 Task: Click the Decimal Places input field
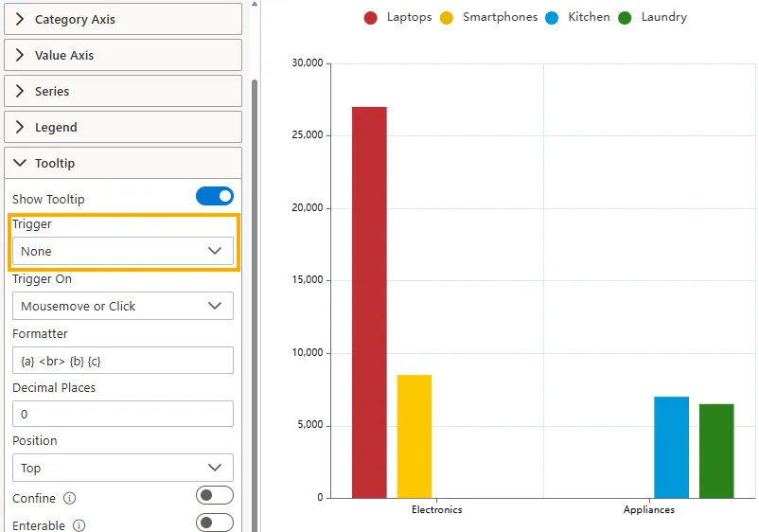tap(122, 414)
